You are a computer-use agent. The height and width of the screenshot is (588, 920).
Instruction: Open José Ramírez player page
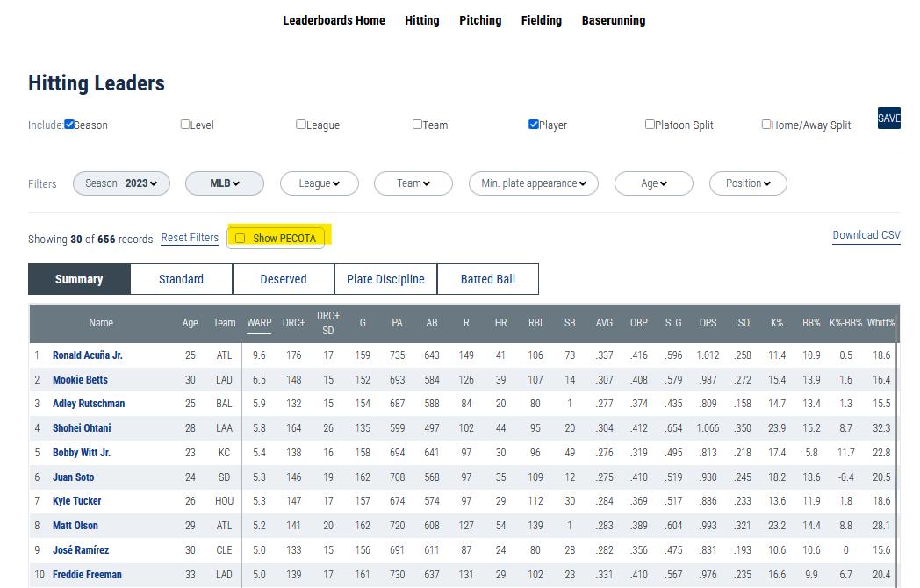[x=81, y=550]
